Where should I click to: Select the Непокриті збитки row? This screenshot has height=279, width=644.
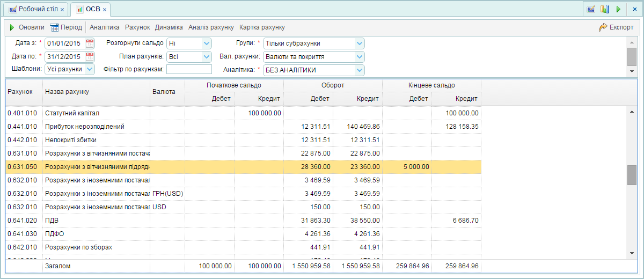click(x=244, y=140)
